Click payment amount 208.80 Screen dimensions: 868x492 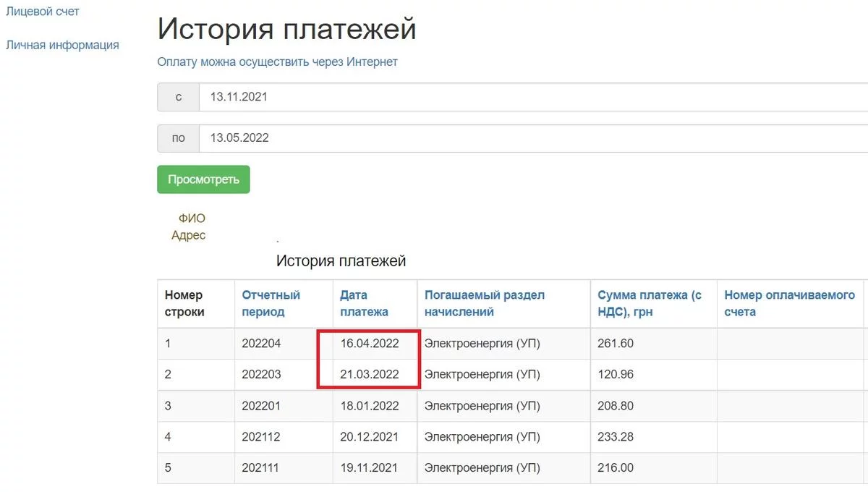click(616, 406)
